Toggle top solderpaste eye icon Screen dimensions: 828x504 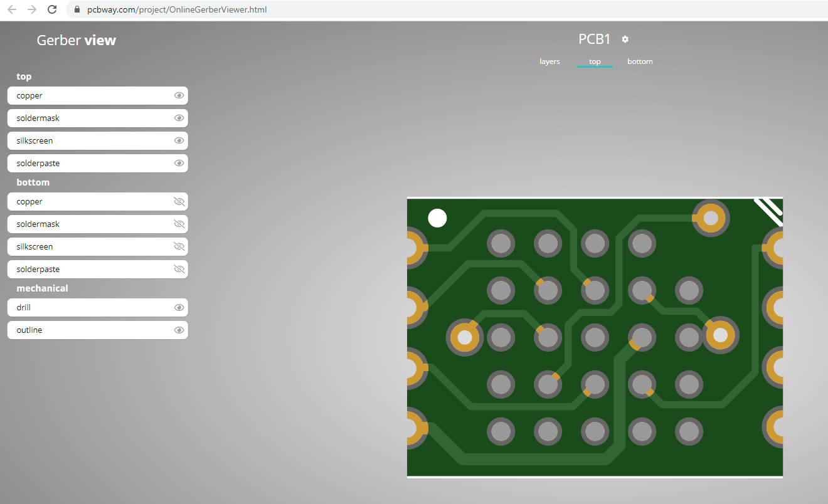pos(179,164)
